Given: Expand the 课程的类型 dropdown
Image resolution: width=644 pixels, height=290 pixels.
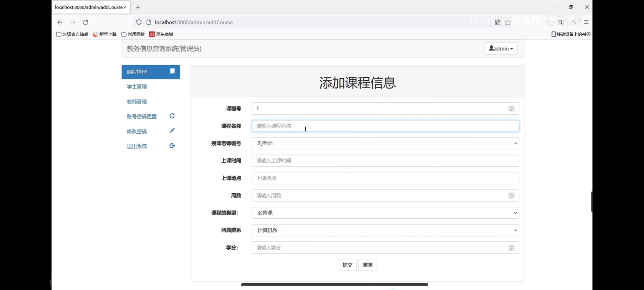Looking at the screenshot, I should (385, 213).
